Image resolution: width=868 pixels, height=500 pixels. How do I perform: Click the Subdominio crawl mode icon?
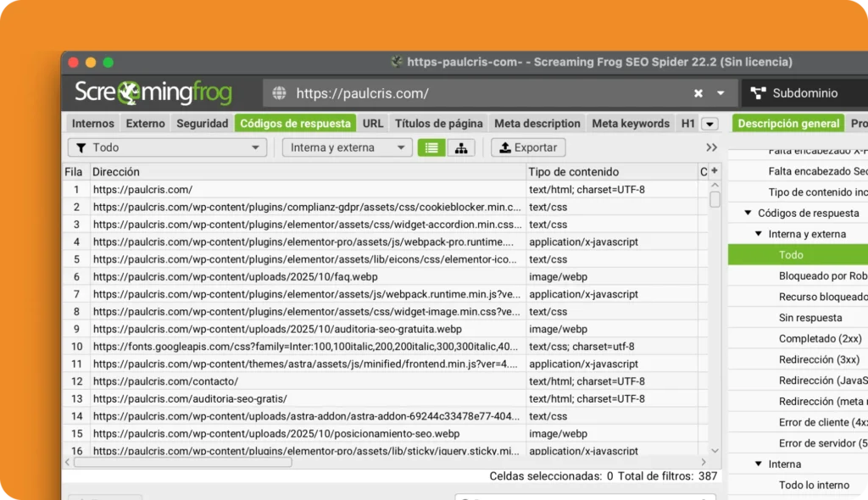point(757,93)
